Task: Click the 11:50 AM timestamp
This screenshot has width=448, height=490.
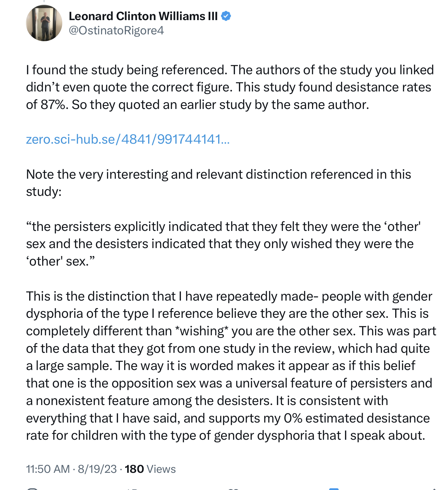Action: [48, 469]
